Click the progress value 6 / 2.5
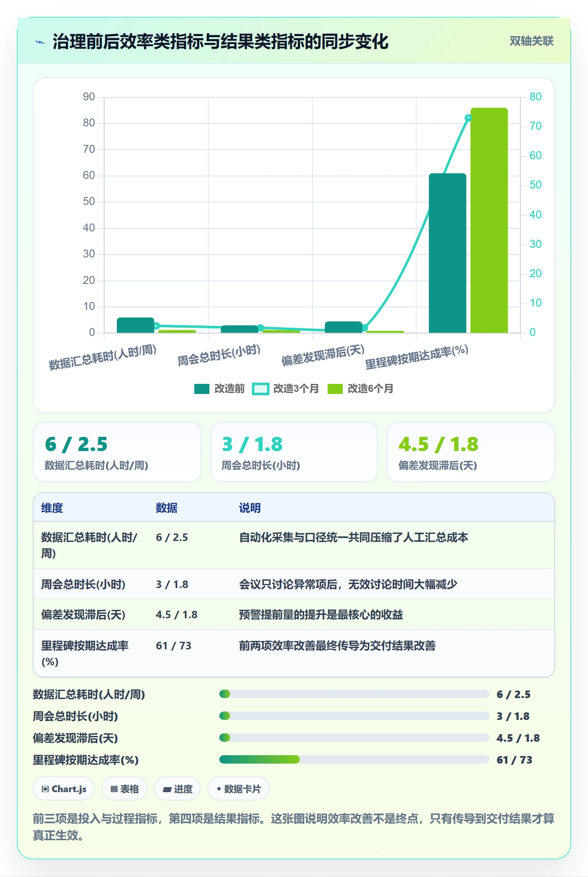The image size is (588, 877). [x=513, y=694]
